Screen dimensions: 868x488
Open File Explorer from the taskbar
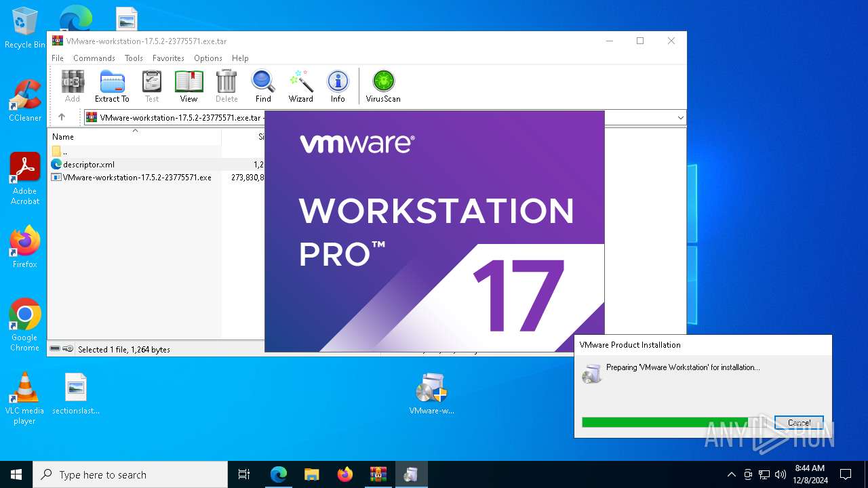tap(312, 474)
